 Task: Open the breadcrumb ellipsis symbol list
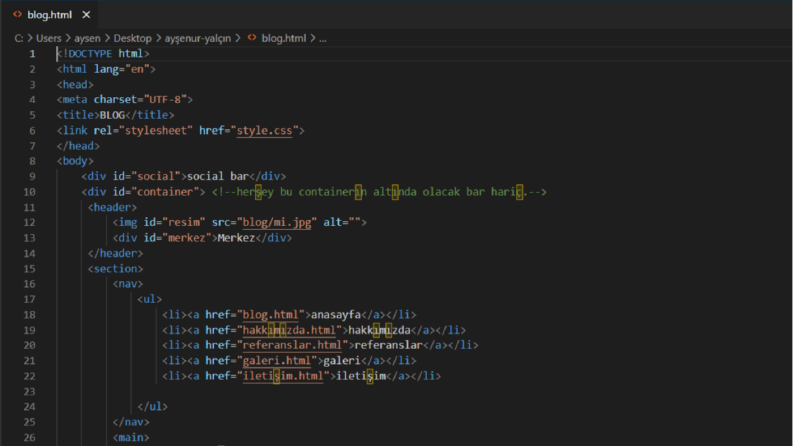pos(323,38)
